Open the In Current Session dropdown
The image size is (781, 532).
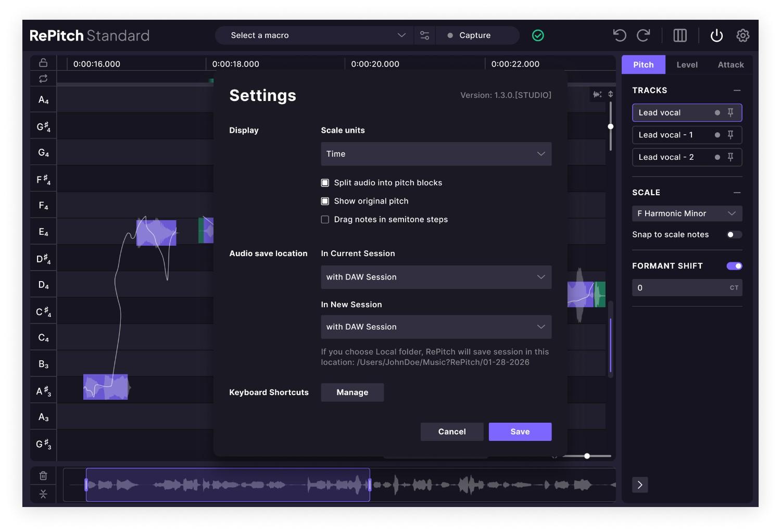click(436, 277)
